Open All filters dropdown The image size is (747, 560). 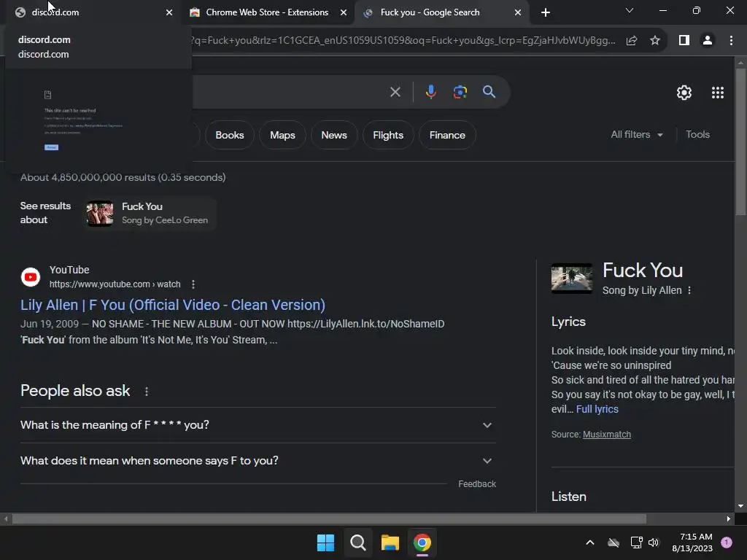pos(637,135)
